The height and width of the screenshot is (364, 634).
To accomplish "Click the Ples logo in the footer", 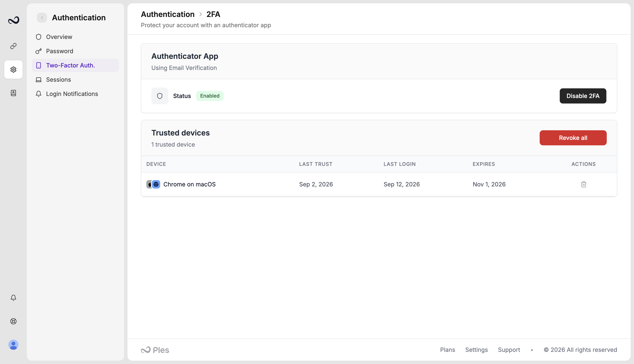I will (155, 350).
